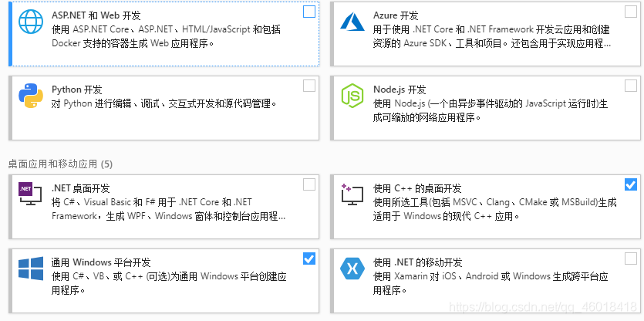Enable the ASP.NET 和 Web 开发 checkbox

coord(309,12)
